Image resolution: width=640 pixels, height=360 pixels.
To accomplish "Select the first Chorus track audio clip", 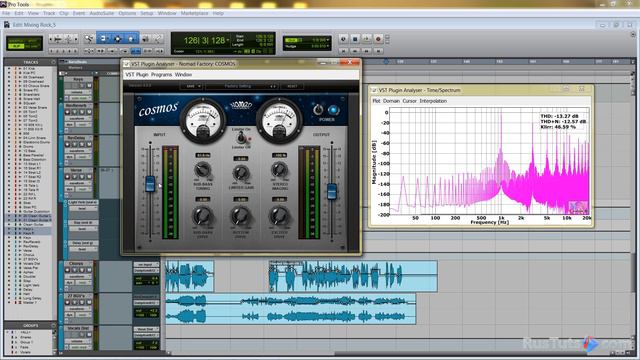I will point(189,276).
